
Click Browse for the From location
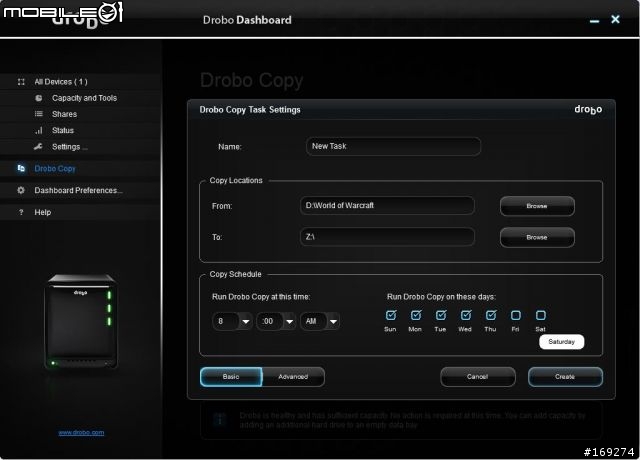click(537, 206)
